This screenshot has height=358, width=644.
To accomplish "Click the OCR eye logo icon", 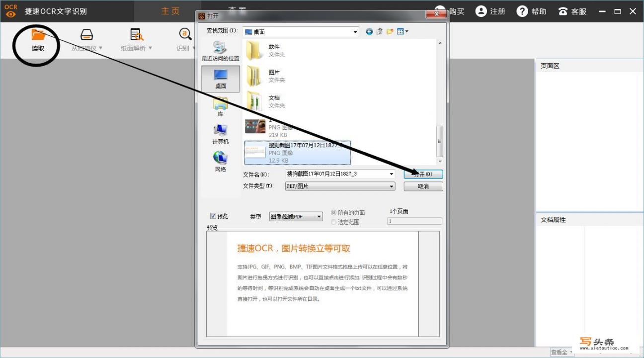I will click(11, 11).
